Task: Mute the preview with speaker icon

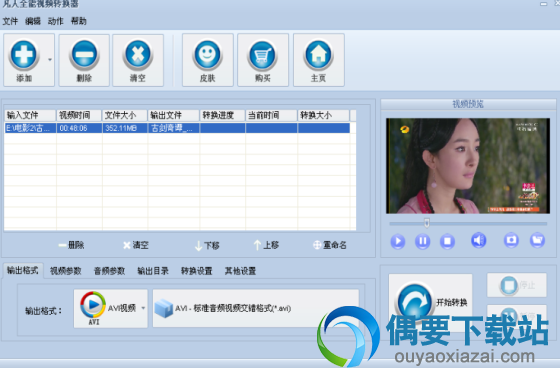Action: [479, 240]
